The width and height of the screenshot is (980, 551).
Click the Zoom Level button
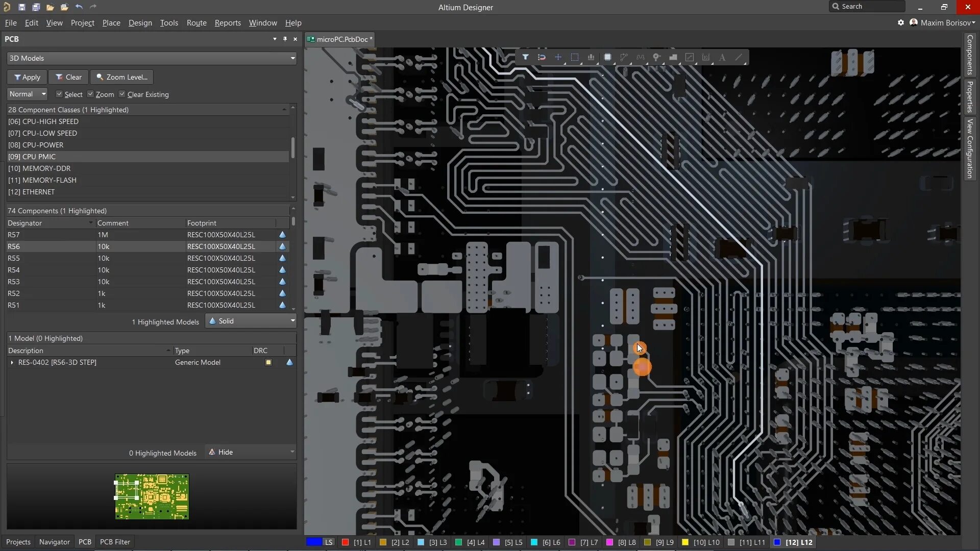[x=121, y=77]
